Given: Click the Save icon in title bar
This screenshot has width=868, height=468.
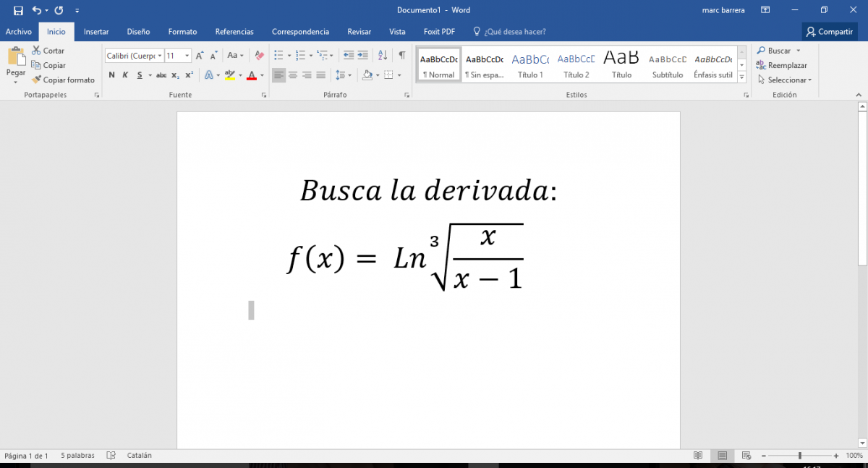Looking at the screenshot, I should [18, 10].
